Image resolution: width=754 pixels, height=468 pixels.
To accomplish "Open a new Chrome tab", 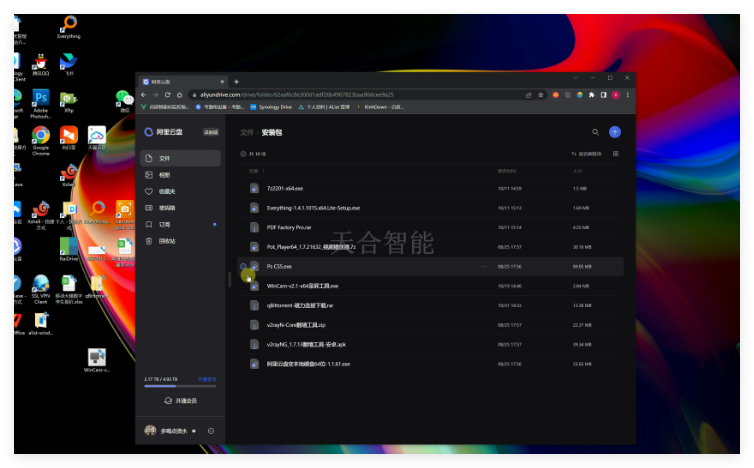I will click(236, 81).
